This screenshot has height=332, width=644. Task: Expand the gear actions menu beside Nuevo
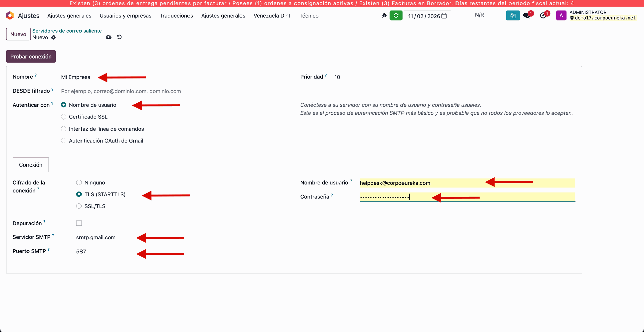click(53, 38)
